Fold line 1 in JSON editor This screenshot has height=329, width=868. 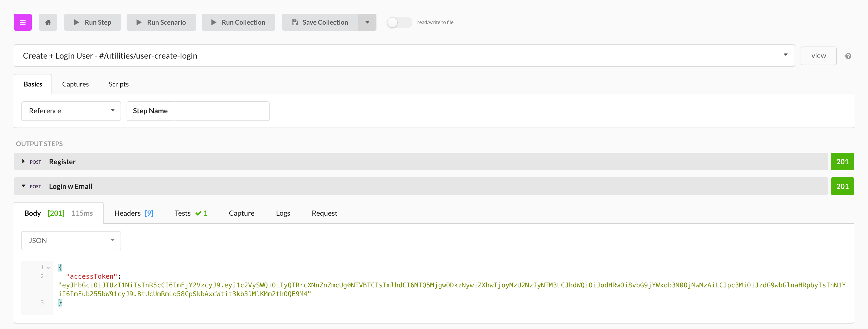[x=48, y=268]
